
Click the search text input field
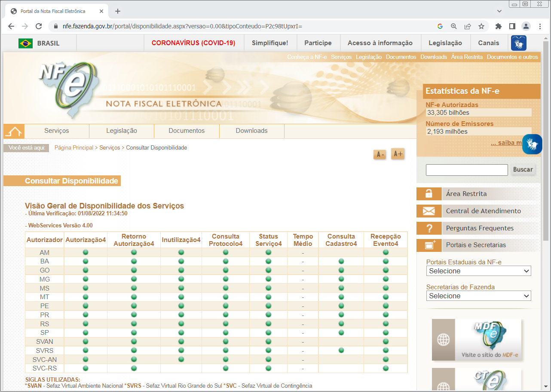coord(467,170)
